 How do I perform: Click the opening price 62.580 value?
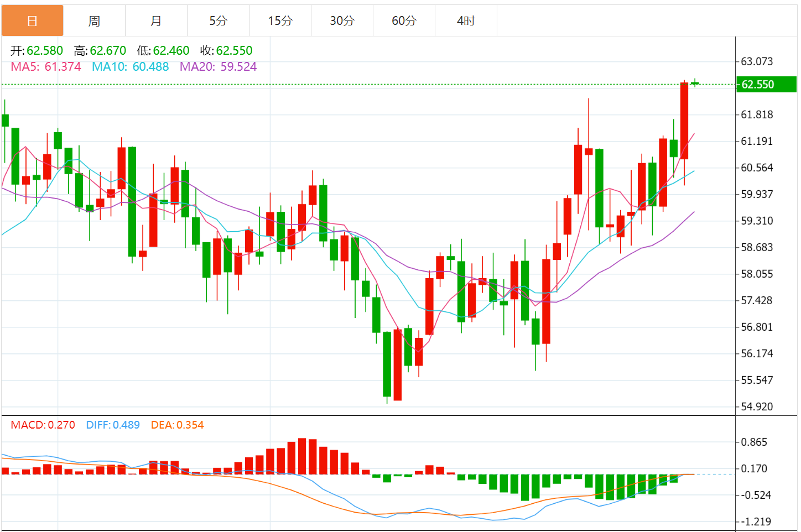pyautogui.click(x=45, y=51)
